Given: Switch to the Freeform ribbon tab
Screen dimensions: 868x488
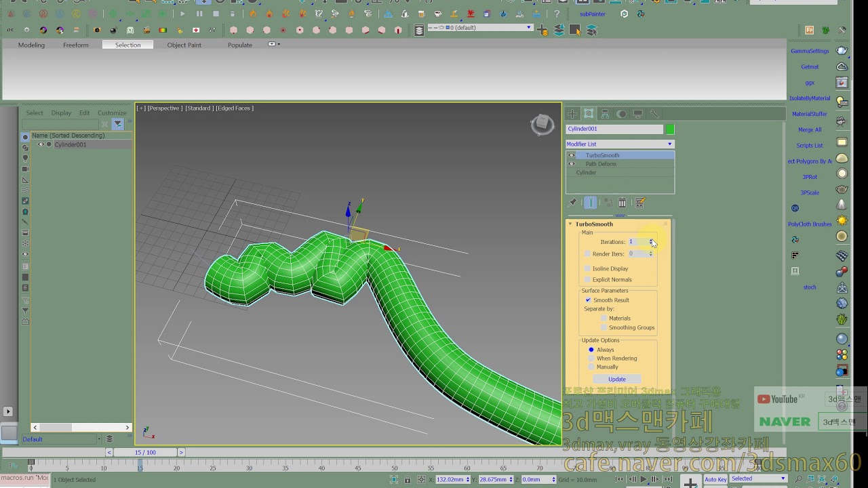Looking at the screenshot, I should click(x=76, y=45).
